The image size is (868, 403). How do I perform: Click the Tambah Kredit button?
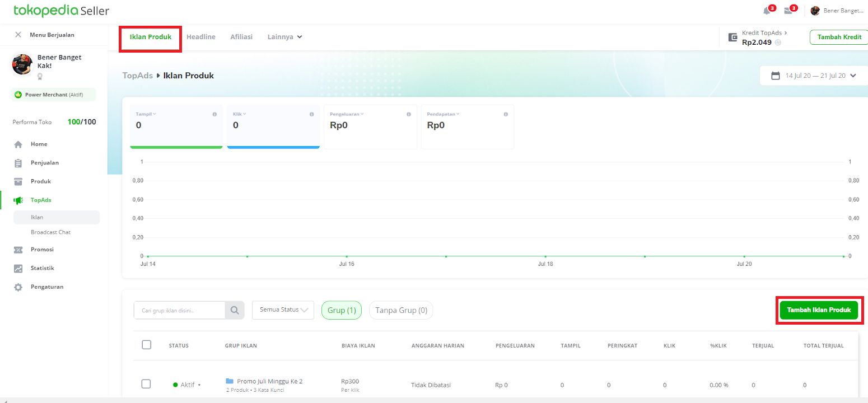click(839, 37)
